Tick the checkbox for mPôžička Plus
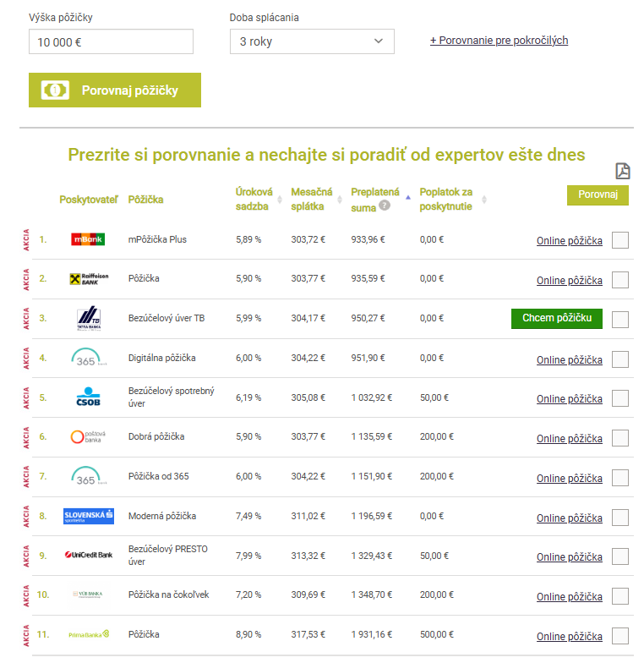The image size is (644, 663). click(620, 240)
